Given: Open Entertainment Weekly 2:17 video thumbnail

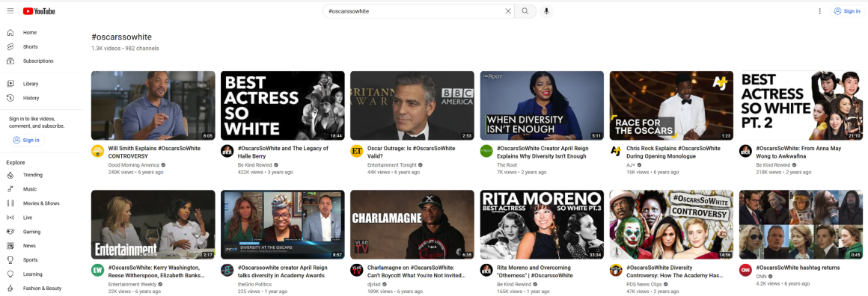Looking at the screenshot, I should pyautogui.click(x=153, y=225).
